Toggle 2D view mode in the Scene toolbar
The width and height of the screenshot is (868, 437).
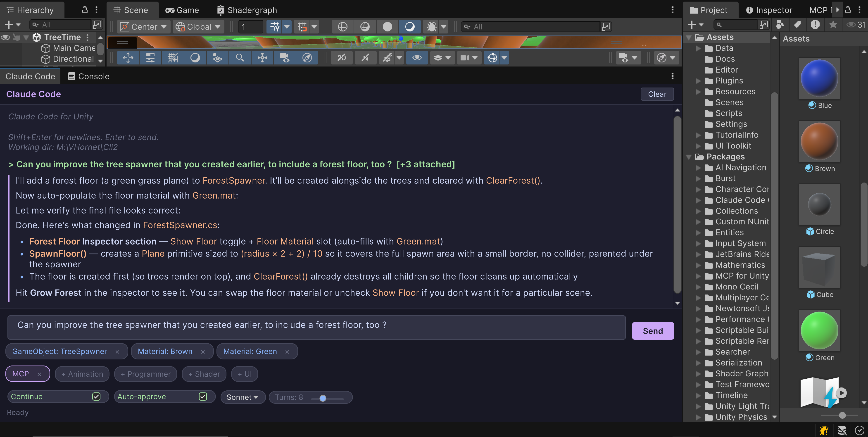click(342, 58)
